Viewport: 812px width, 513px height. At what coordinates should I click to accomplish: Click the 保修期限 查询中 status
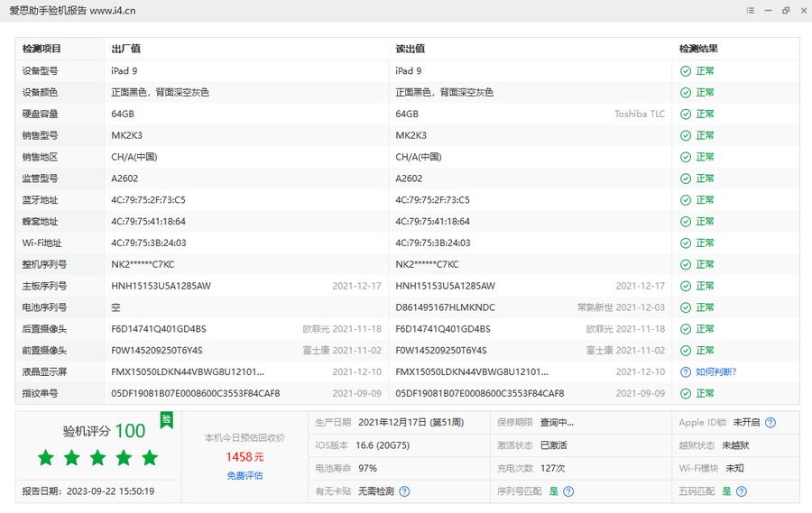pos(557,423)
